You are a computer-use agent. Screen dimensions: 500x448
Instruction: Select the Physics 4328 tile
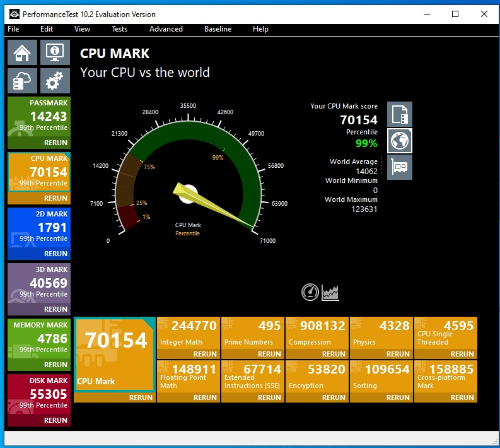pyautogui.click(x=381, y=333)
